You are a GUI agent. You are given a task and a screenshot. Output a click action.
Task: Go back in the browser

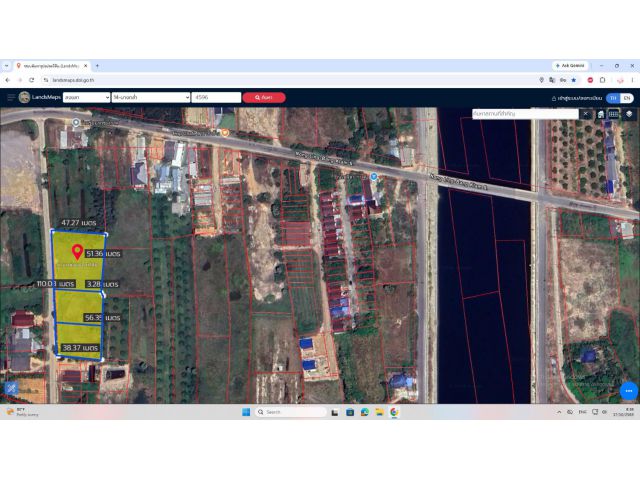point(8,80)
